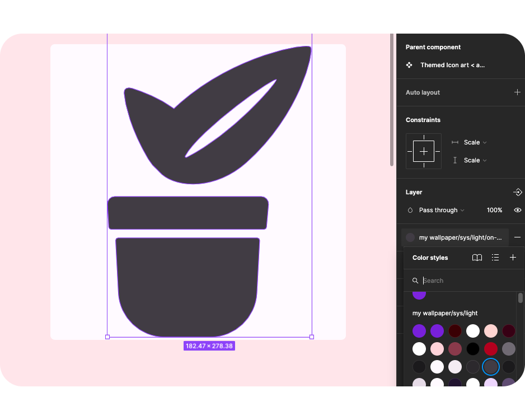Remove the fill style with minus icon
Viewport: 525px width, 420px height.
tap(517, 237)
